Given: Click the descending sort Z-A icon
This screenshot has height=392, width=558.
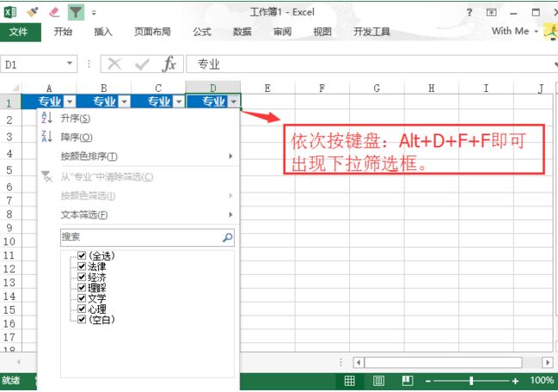Looking at the screenshot, I should click(x=46, y=136).
